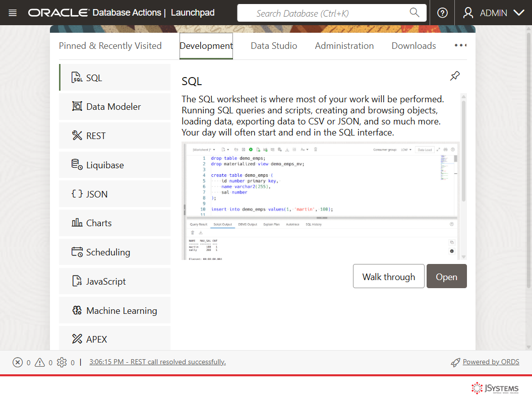
Task: Click the Oracle Database Actions logo
Action: point(94,13)
